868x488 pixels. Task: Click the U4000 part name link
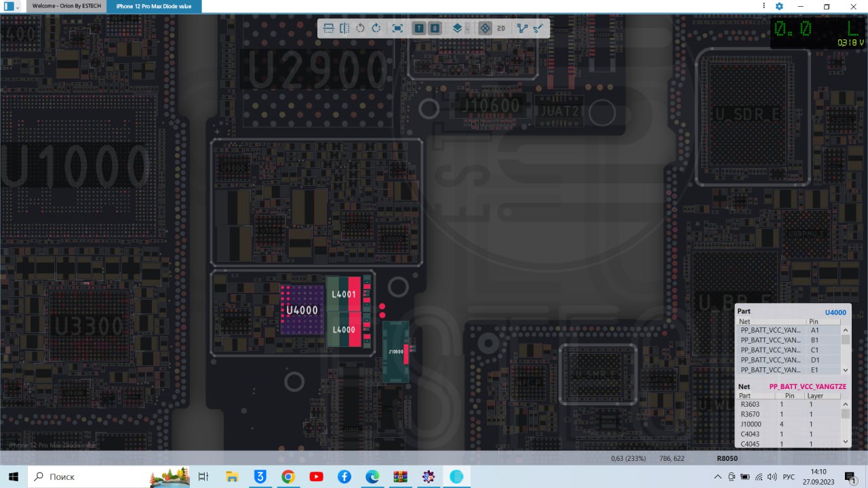coord(835,312)
